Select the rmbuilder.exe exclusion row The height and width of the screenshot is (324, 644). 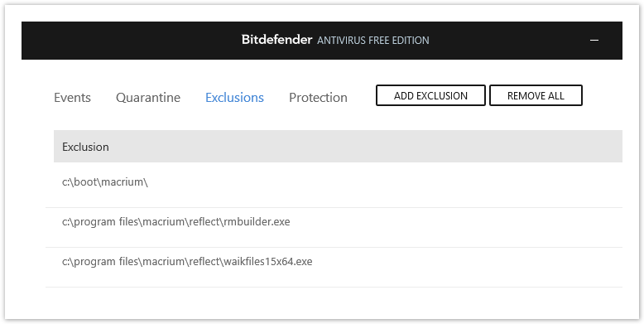click(x=334, y=227)
